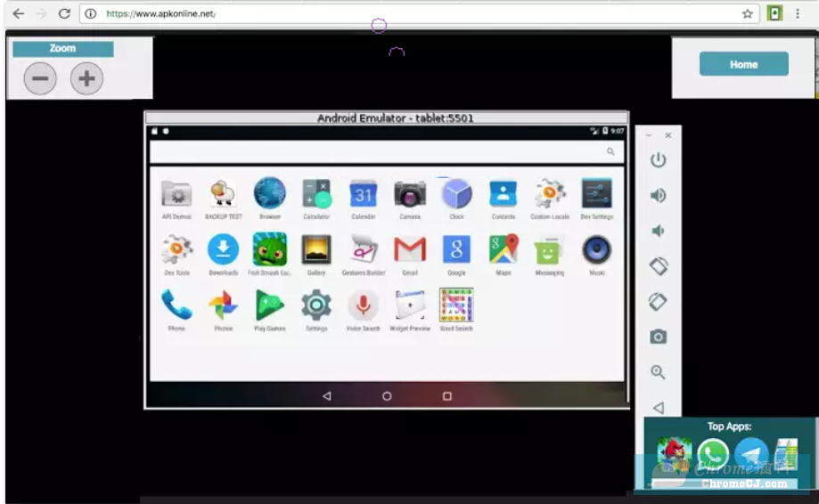Click the emulator zoom magnifier icon
819x504 pixels.
pos(658,372)
